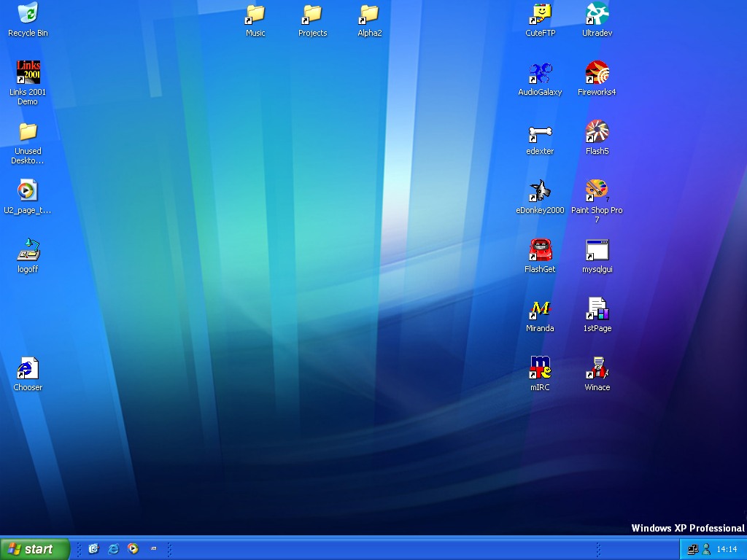This screenshot has height=560, width=747.
Task: Launch Internet Explorer from Quick Launch
Action: pos(113,549)
